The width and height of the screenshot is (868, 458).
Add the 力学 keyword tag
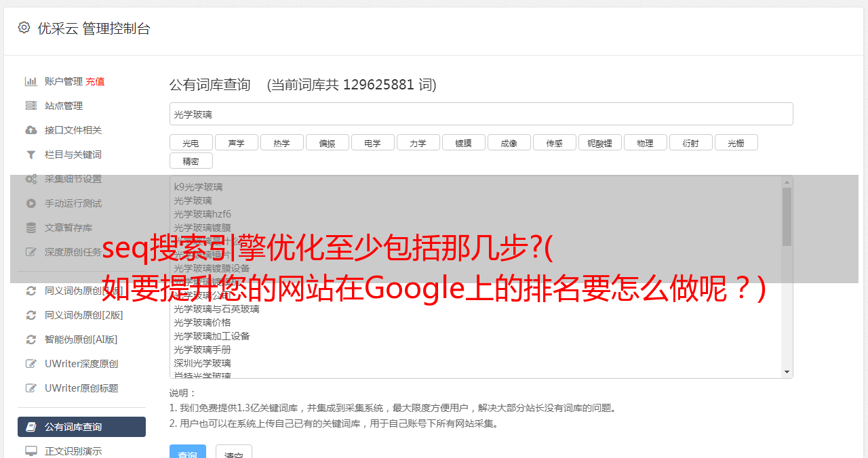click(x=418, y=142)
